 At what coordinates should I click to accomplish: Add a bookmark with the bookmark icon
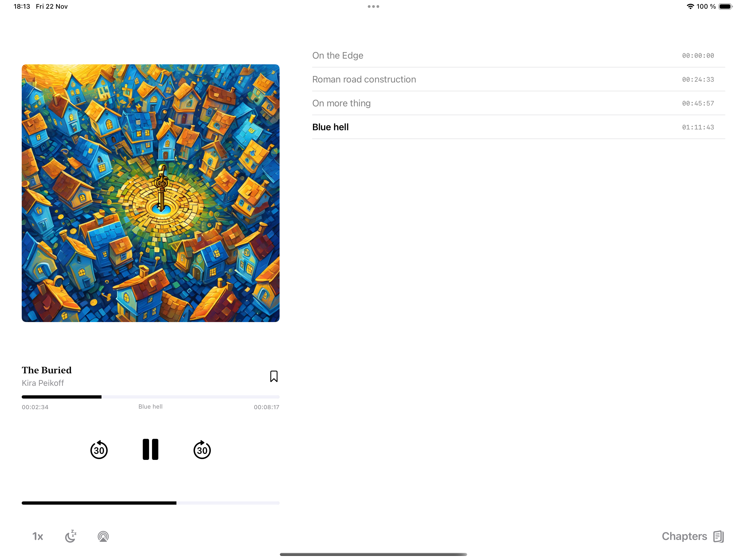tap(274, 376)
